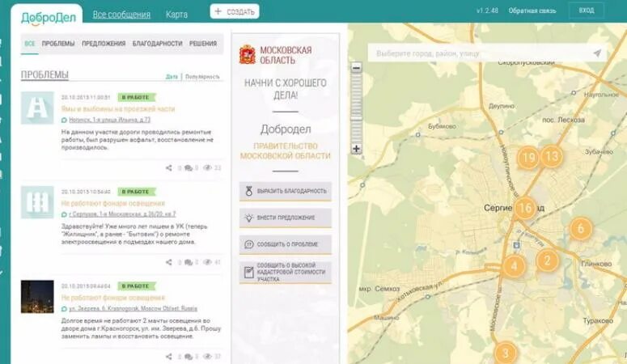Click the Вход button
The image size is (627, 364).
tap(587, 11)
